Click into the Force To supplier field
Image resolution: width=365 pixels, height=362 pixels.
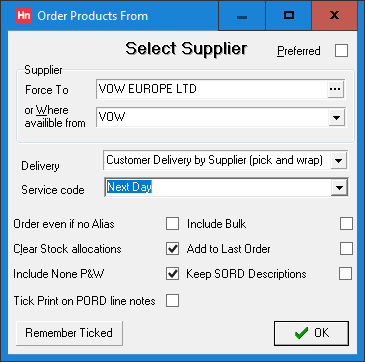click(212, 89)
